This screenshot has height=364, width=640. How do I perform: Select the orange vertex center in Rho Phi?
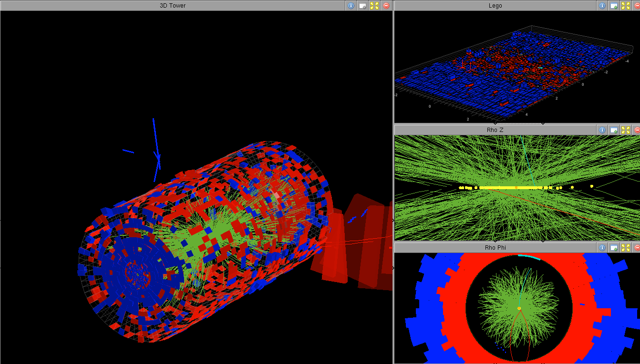click(x=519, y=308)
